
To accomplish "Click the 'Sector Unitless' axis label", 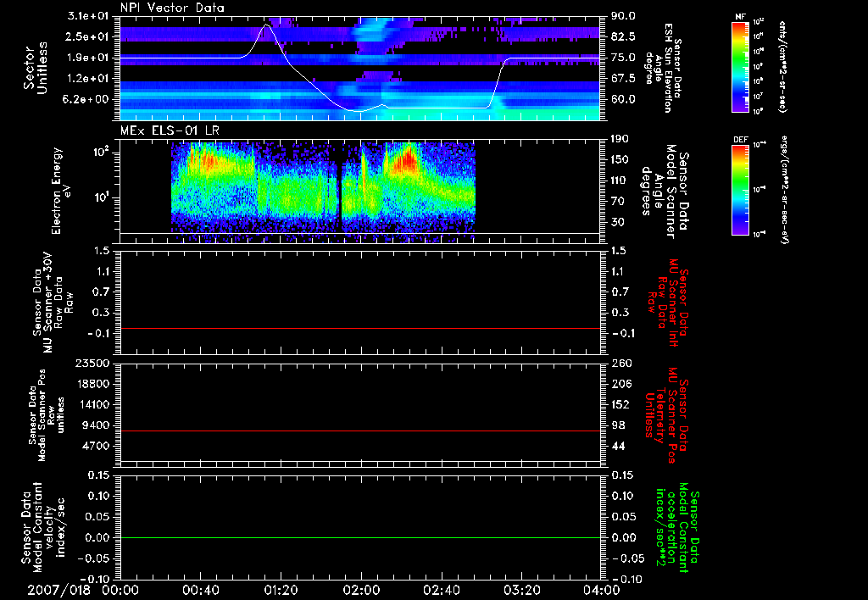I will point(35,68).
